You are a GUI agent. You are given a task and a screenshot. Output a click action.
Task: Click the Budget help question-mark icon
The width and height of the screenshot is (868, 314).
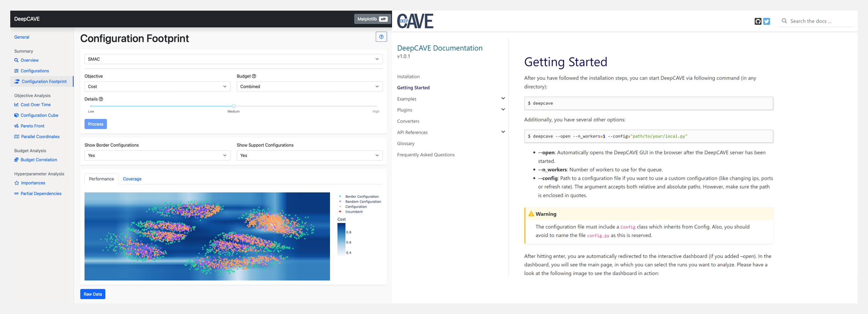click(x=254, y=76)
